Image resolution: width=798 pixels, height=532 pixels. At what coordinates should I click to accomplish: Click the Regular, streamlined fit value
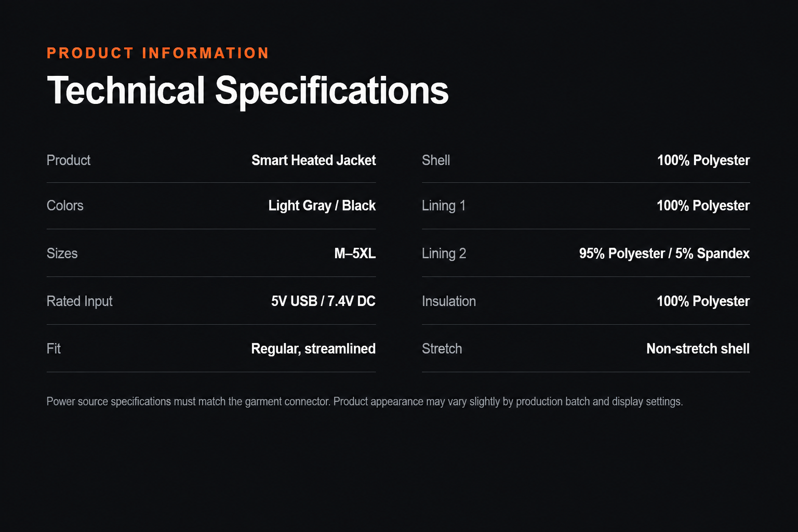click(x=313, y=349)
